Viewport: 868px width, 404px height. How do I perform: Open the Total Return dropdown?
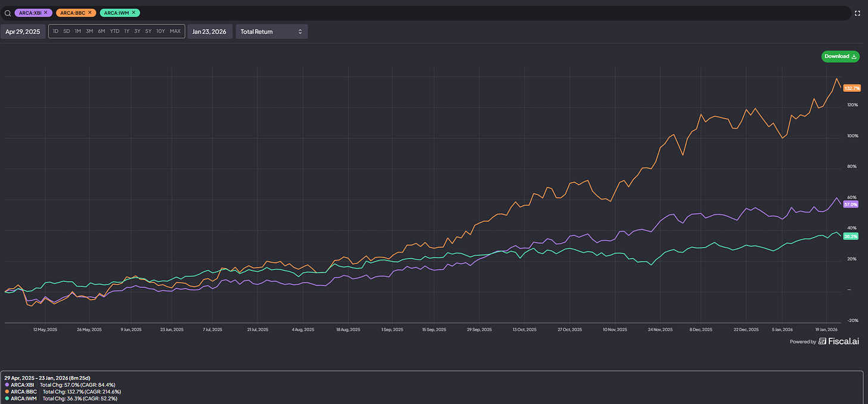pos(272,32)
